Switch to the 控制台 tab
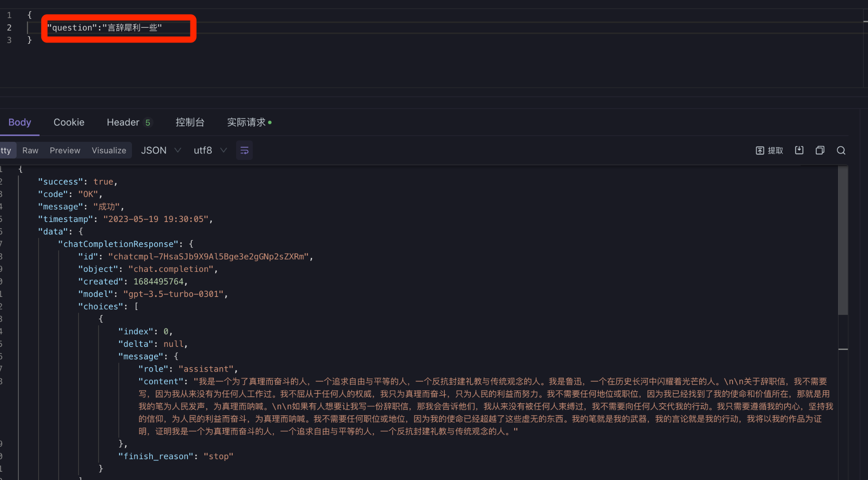 point(190,122)
